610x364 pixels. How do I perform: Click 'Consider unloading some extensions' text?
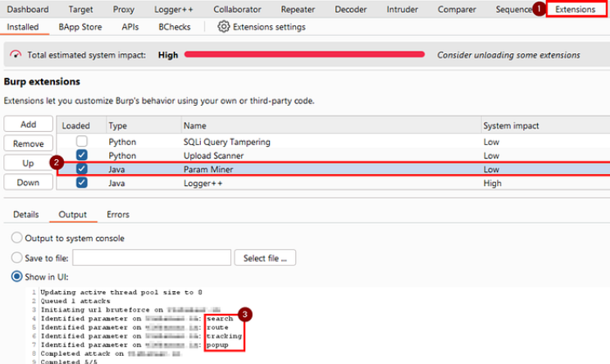click(x=508, y=55)
